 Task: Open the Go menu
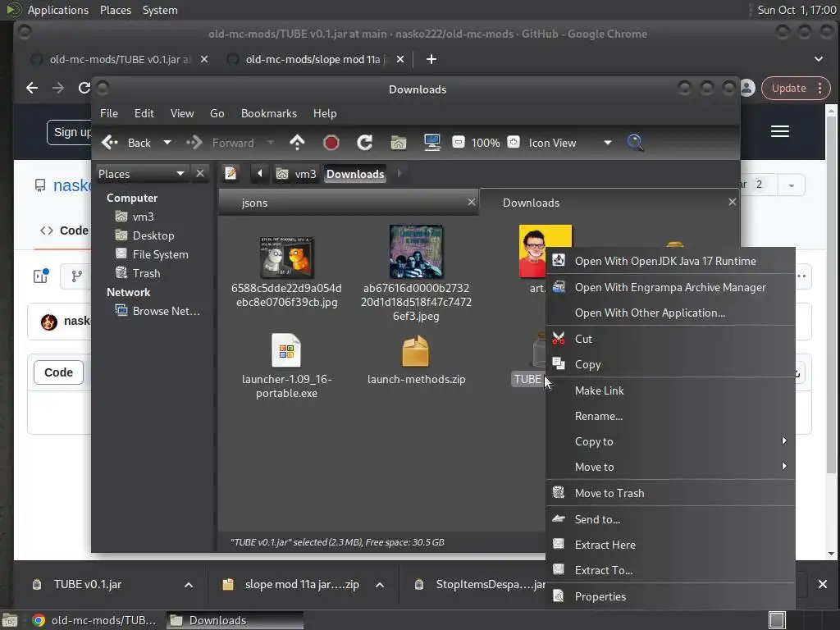(217, 113)
